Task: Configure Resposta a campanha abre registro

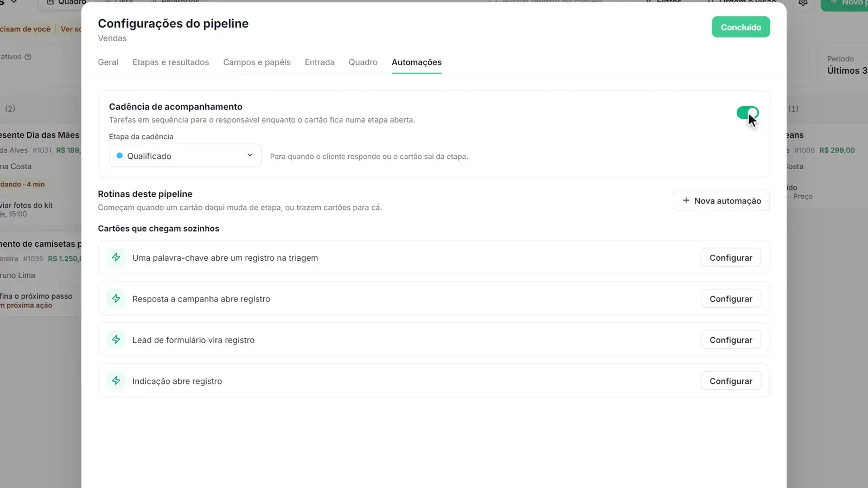Action: pos(731,299)
